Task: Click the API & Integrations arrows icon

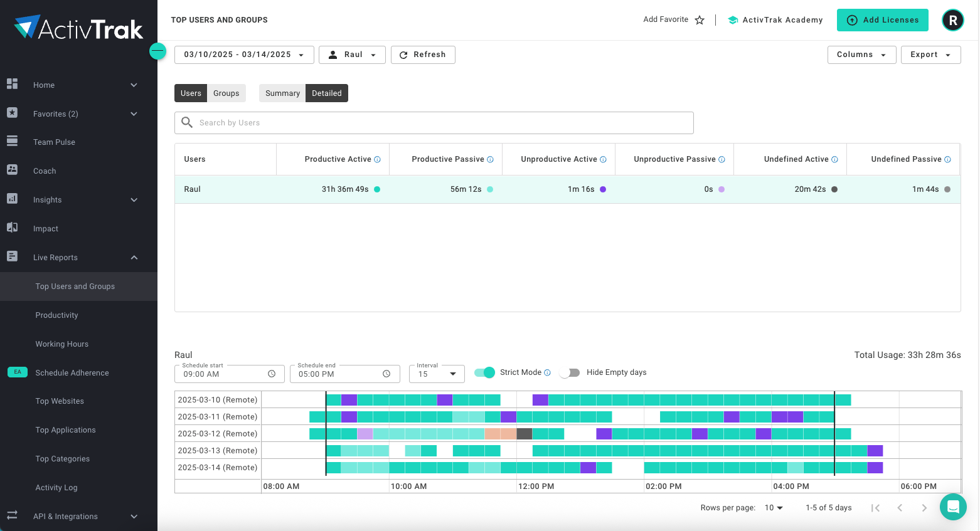Action: (12, 515)
